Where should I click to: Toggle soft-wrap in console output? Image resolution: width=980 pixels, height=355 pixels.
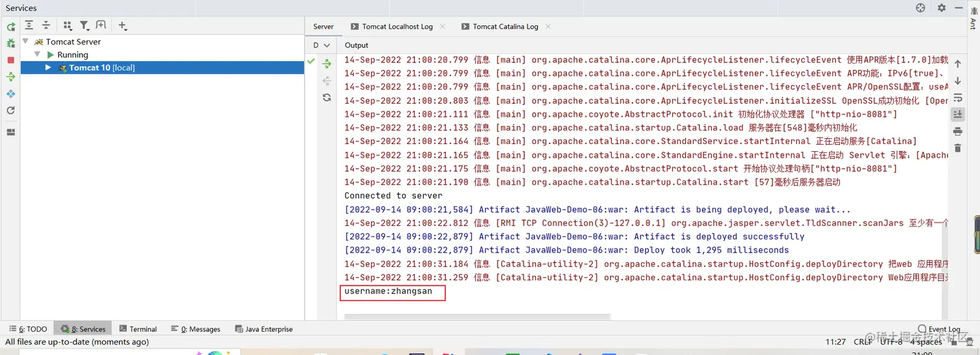pyautogui.click(x=958, y=98)
